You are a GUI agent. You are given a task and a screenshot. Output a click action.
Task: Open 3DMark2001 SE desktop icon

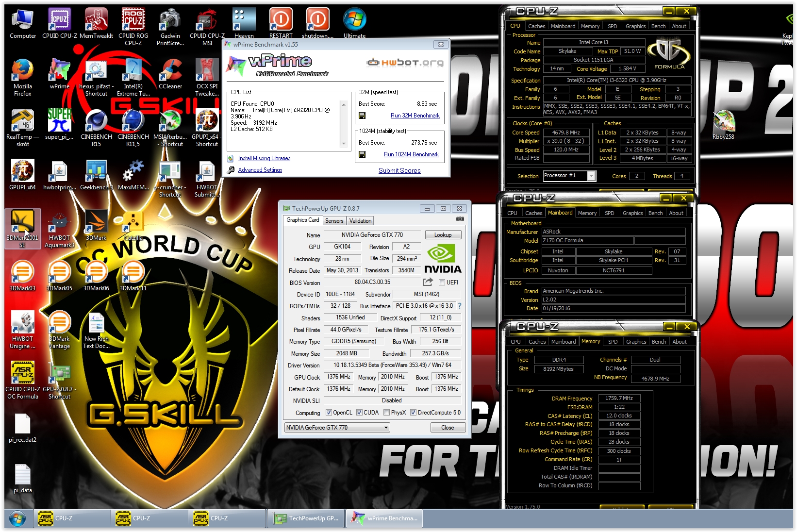23,229
